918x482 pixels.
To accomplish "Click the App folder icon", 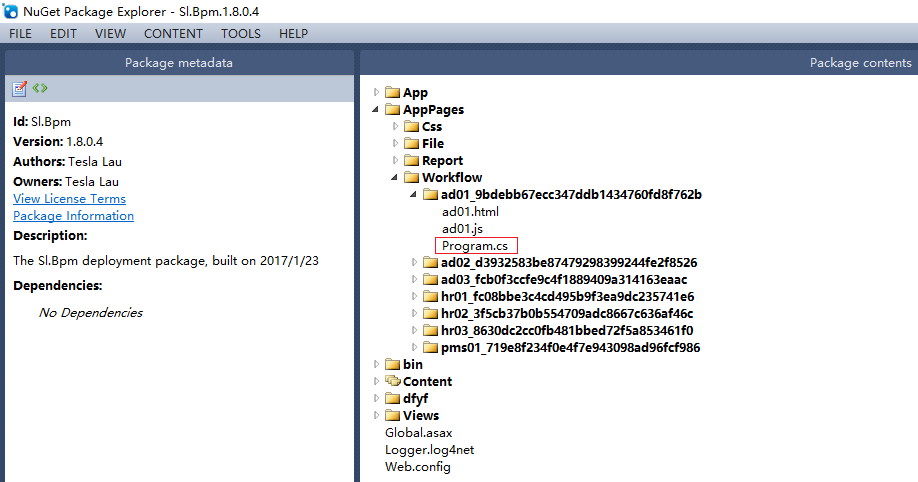I will point(392,93).
